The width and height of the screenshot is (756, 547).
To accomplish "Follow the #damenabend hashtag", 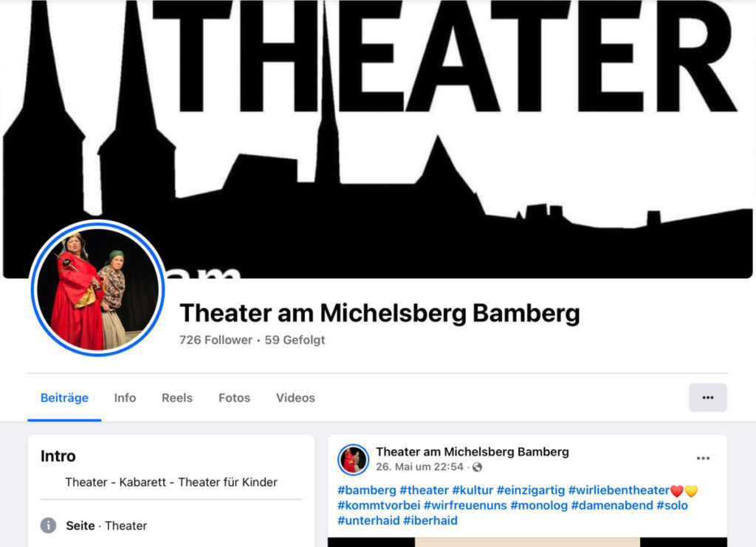I will click(x=612, y=506).
